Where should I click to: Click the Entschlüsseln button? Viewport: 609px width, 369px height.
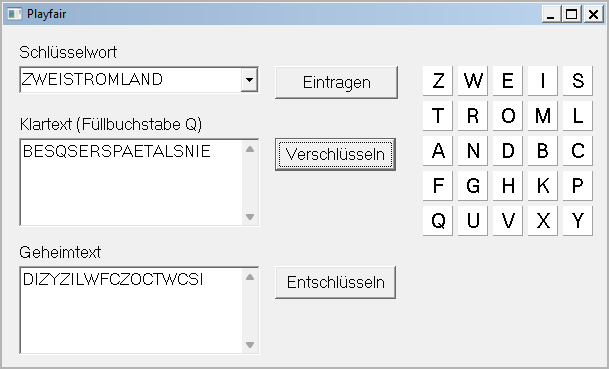tap(336, 282)
